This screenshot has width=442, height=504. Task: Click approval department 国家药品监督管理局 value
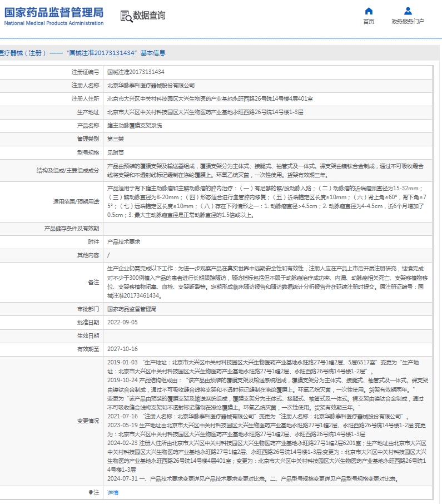tap(132, 309)
